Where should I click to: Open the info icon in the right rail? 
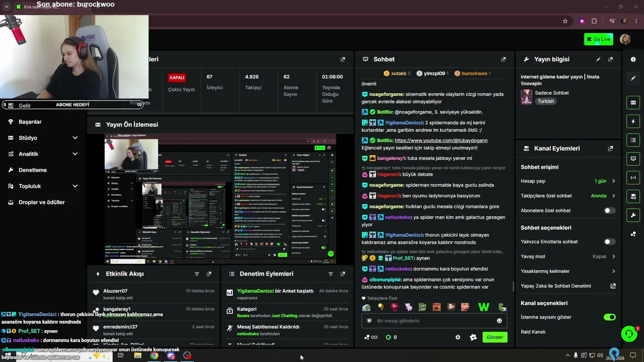pos(633,59)
